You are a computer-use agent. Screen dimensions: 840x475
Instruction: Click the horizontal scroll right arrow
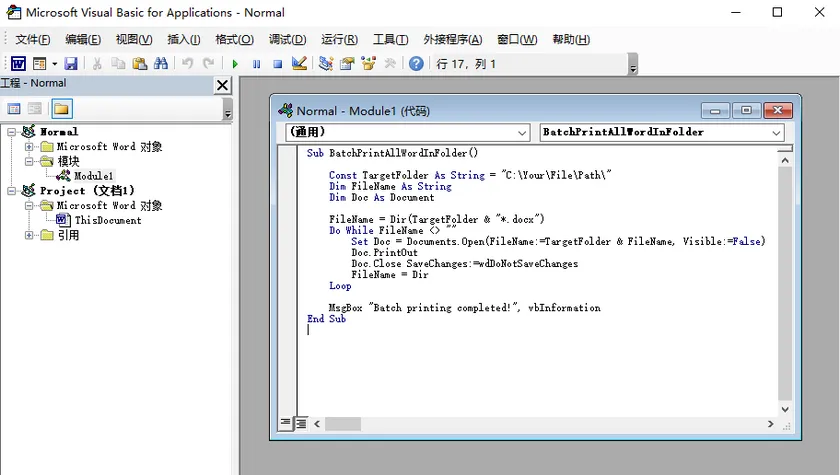(770, 424)
